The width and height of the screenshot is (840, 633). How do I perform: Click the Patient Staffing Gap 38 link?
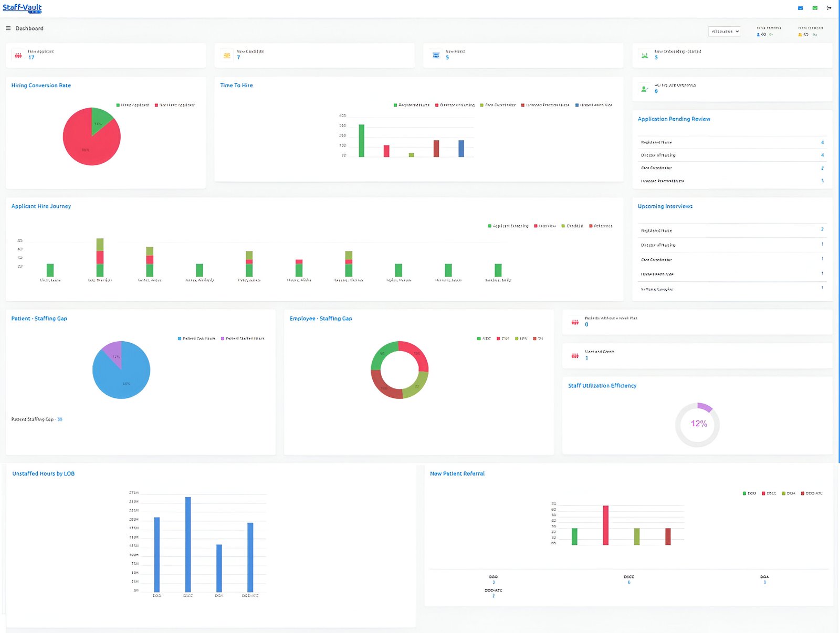point(59,419)
